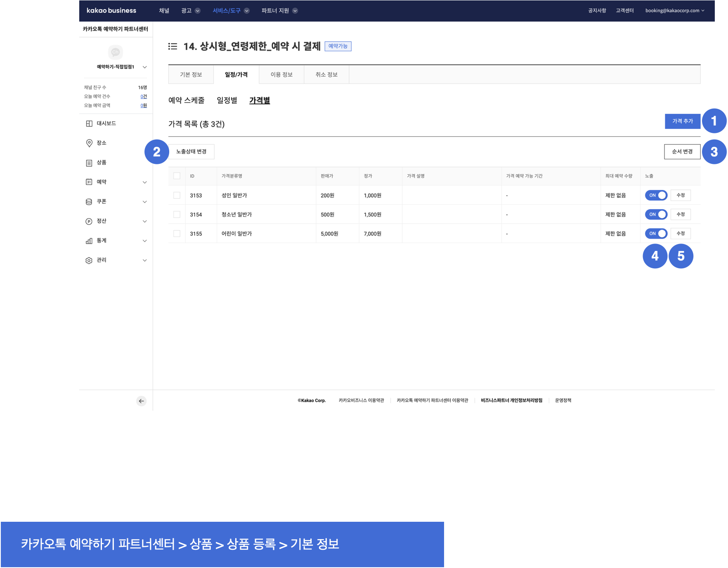Click the 통계 statistics chart icon

pos(89,241)
